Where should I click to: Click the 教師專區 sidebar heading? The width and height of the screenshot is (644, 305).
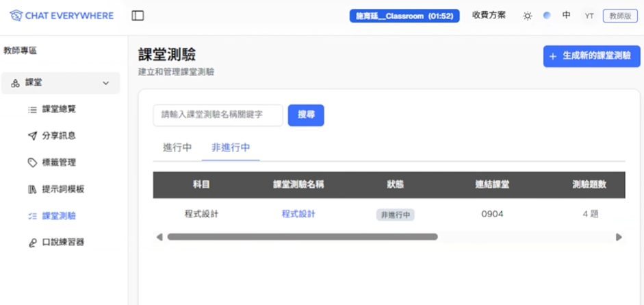pyautogui.click(x=20, y=51)
